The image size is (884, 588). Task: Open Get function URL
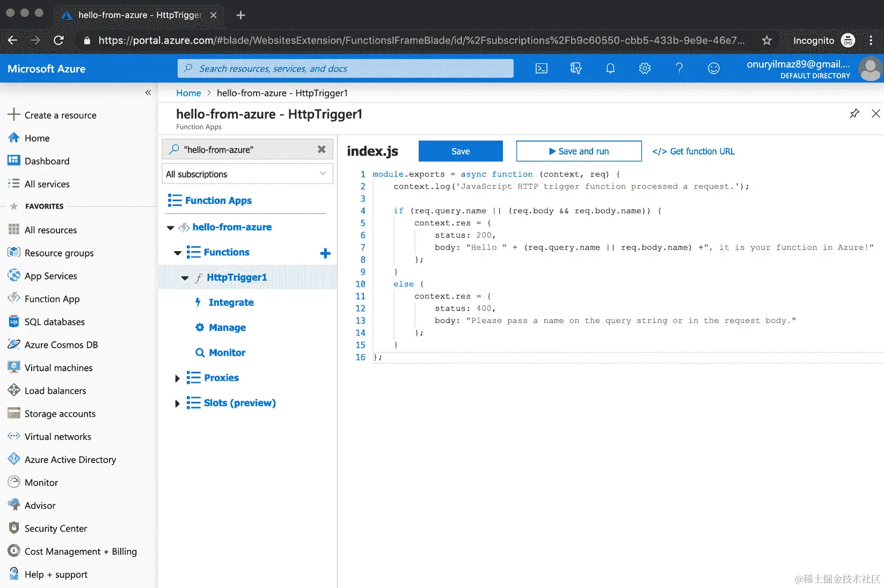pyautogui.click(x=693, y=151)
